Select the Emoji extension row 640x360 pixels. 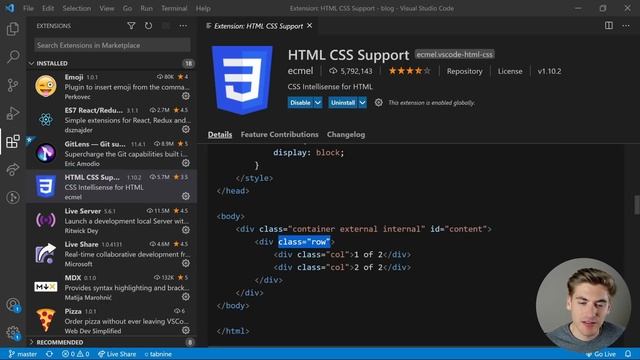(x=112, y=87)
